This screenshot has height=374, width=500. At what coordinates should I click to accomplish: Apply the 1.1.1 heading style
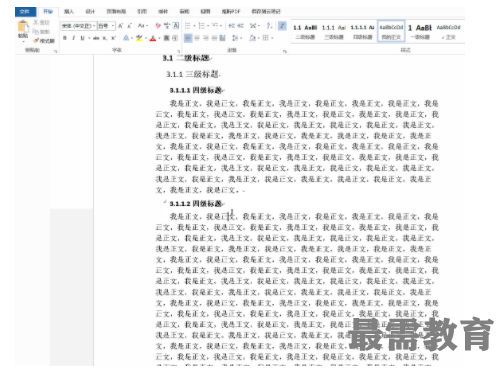click(x=334, y=31)
